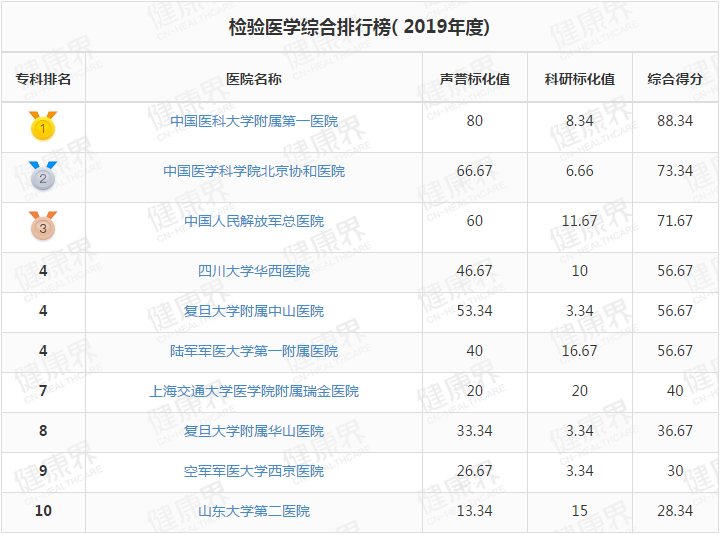Click the 医院名称 column header

pos(254,79)
